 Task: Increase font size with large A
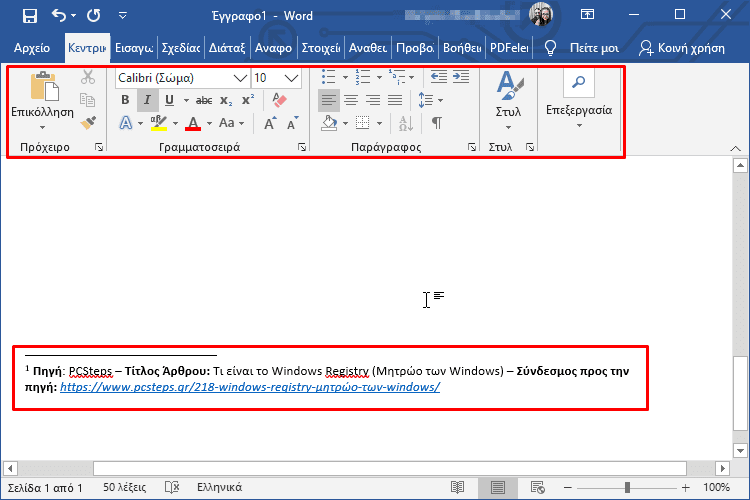pyautogui.click(x=270, y=123)
